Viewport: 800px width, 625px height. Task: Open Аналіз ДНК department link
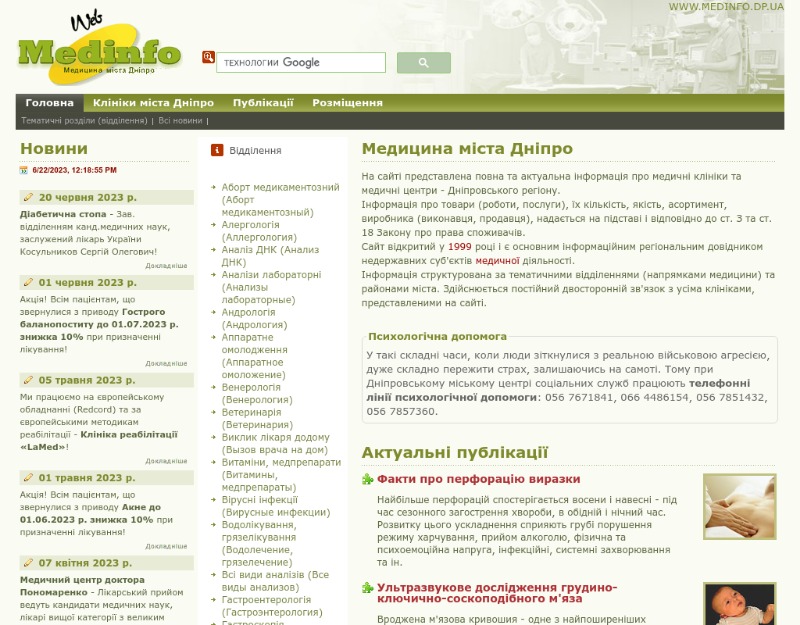tap(270, 256)
